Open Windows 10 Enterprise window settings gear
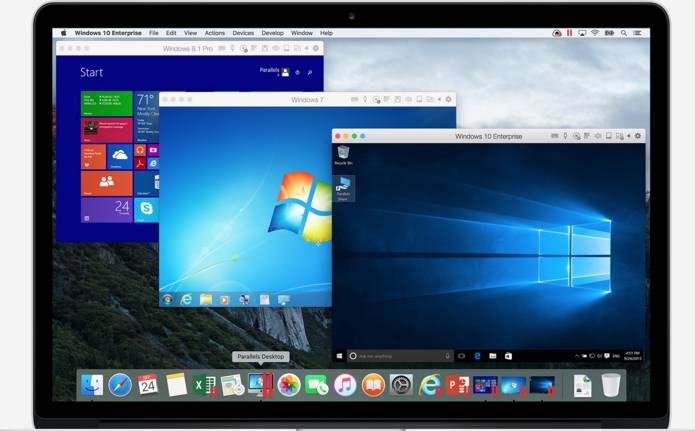 click(638, 136)
